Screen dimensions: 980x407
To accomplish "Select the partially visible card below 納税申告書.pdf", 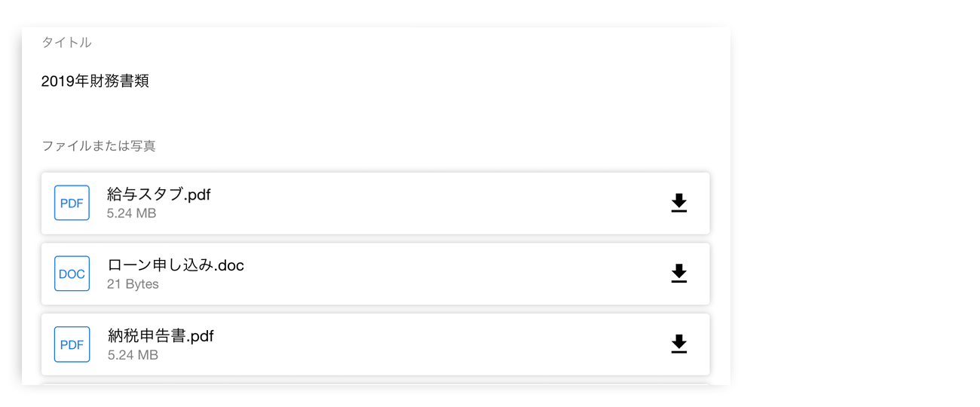I will click(375, 384).
